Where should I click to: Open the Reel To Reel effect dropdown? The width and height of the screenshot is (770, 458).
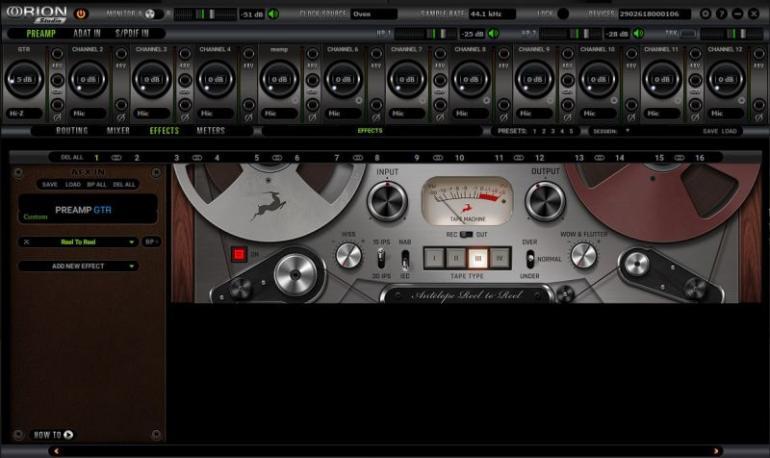click(132, 242)
